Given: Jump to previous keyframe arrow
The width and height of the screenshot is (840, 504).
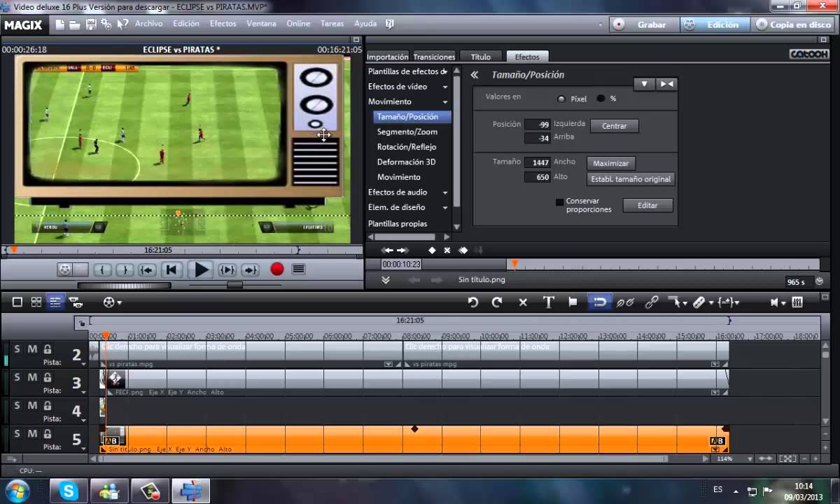Looking at the screenshot, I should [388, 251].
